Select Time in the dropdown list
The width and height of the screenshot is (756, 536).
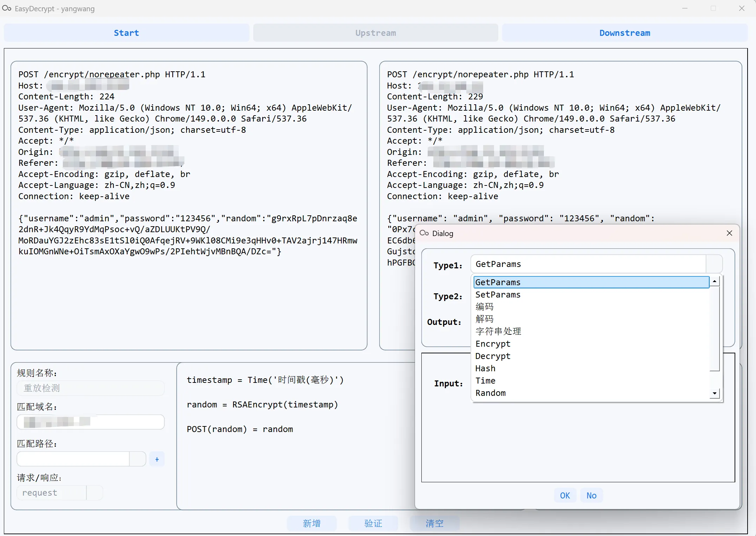pyautogui.click(x=591, y=380)
